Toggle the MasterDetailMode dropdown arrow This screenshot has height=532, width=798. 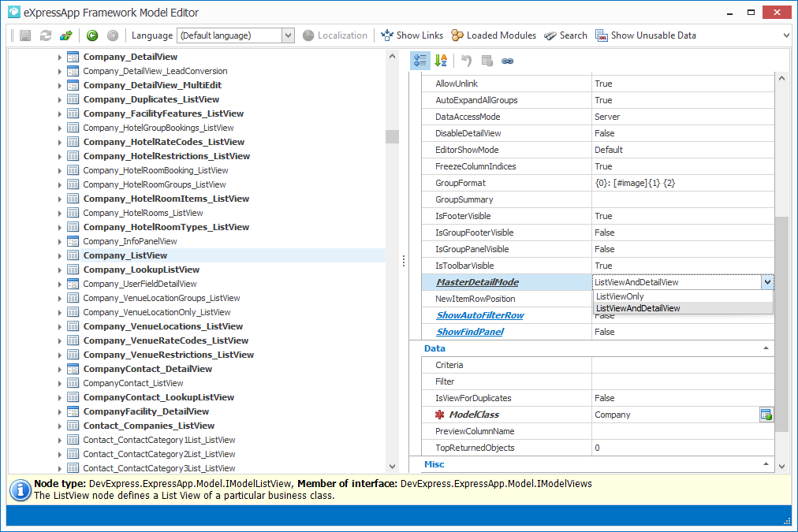click(767, 282)
